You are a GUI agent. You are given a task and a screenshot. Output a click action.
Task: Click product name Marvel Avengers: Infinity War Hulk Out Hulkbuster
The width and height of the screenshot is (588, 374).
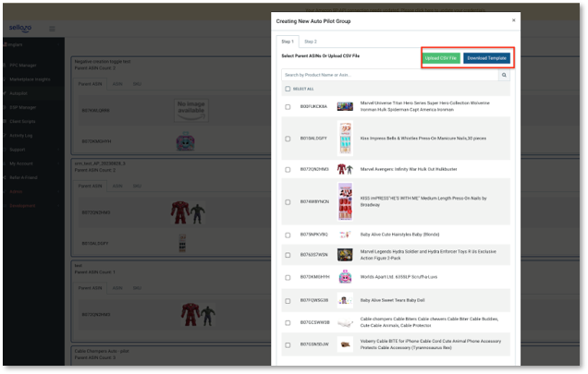tap(409, 169)
